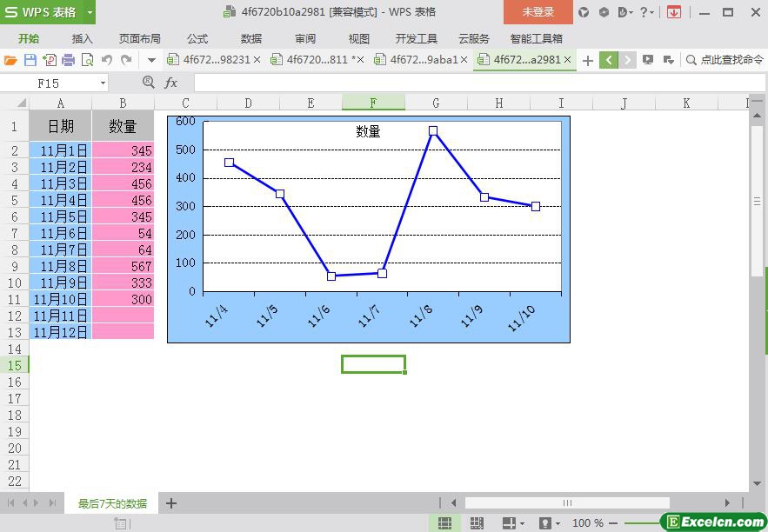Viewport: 768px width, 532px height.
Task: Click select-all corner triangle of grid
Action: tap(21, 103)
